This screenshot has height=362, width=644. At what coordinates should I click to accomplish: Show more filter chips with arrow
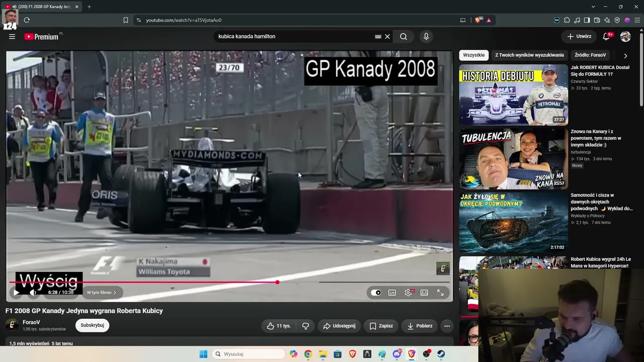pos(625,55)
